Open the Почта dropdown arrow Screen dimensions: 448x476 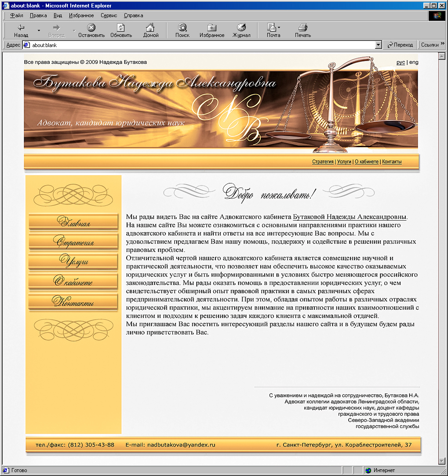(279, 27)
